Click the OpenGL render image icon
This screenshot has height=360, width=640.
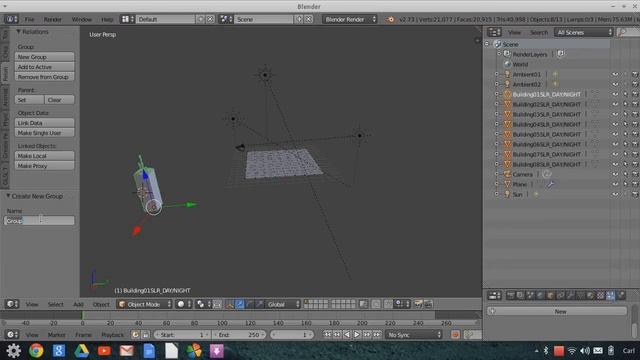click(x=418, y=304)
